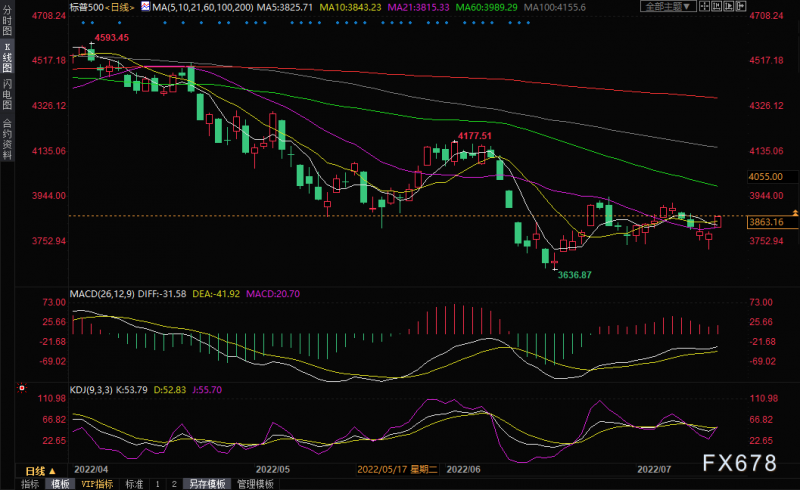The image size is (800, 490).
Task: Click the scroll-to-right arrow toolbar icon
Action: pos(741,6)
